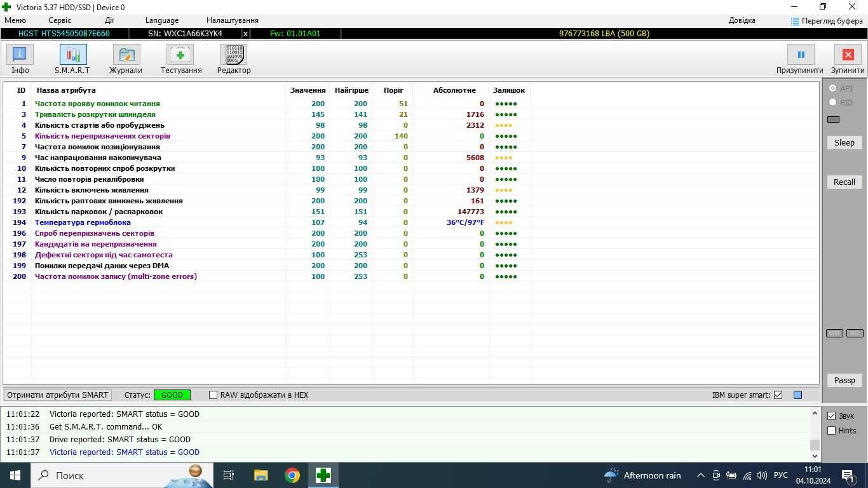The height and width of the screenshot is (488, 868).
Task: Click the Sleep button
Action: tap(844, 143)
